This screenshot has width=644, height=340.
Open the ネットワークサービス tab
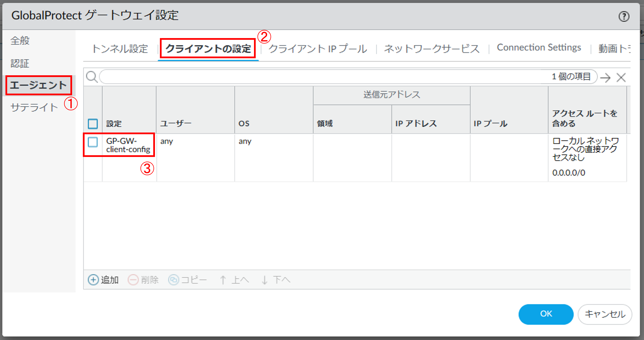[x=432, y=48]
